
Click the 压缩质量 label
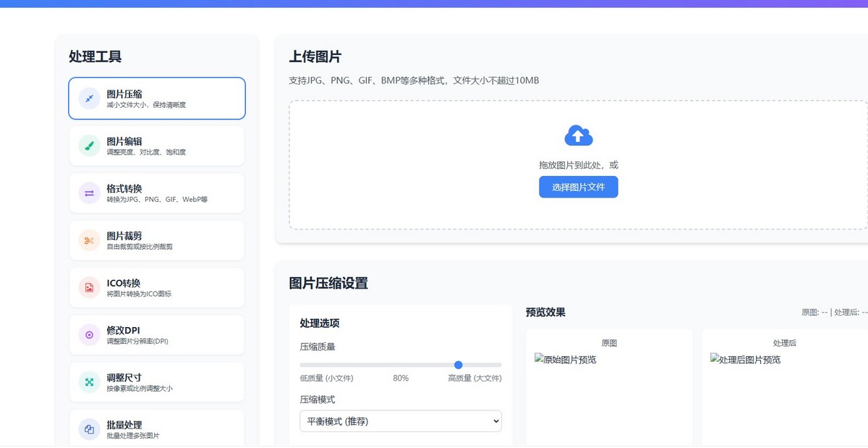[318, 347]
